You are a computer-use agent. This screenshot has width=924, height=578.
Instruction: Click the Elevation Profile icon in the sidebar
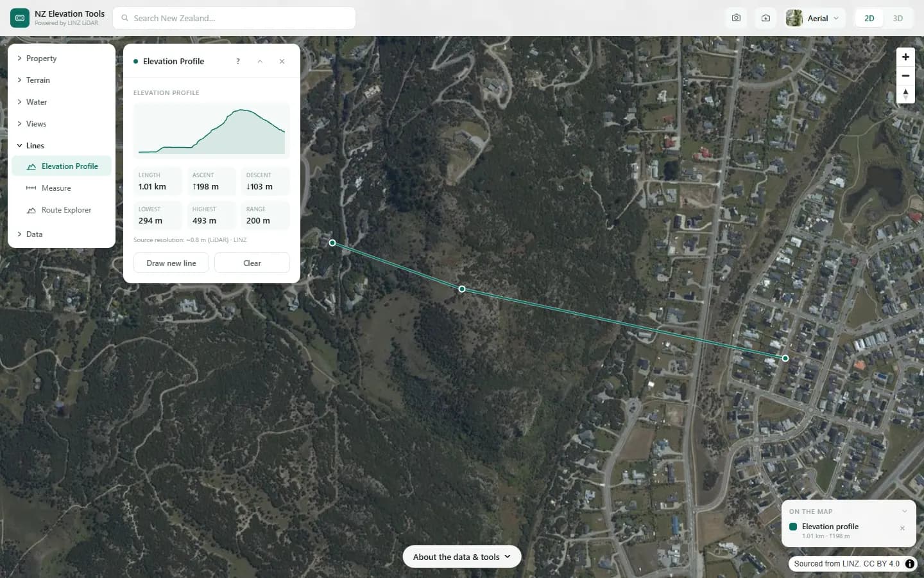31,166
